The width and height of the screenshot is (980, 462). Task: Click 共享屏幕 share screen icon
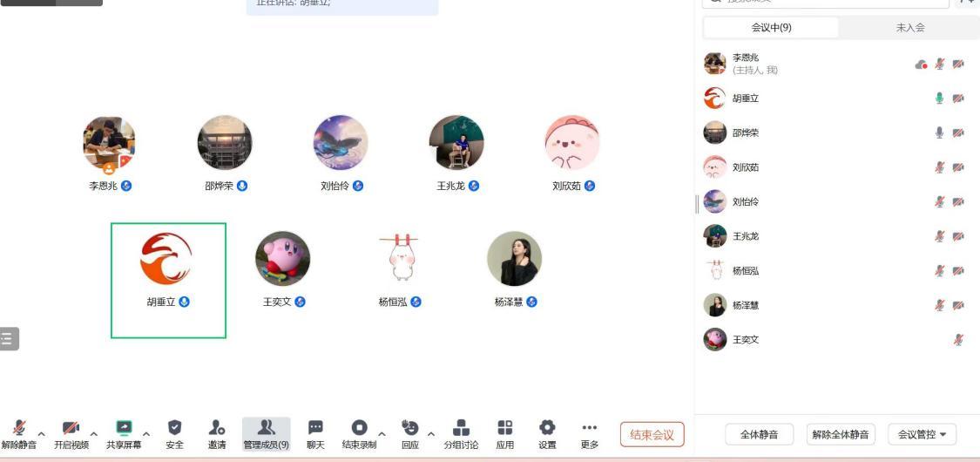pos(124,428)
